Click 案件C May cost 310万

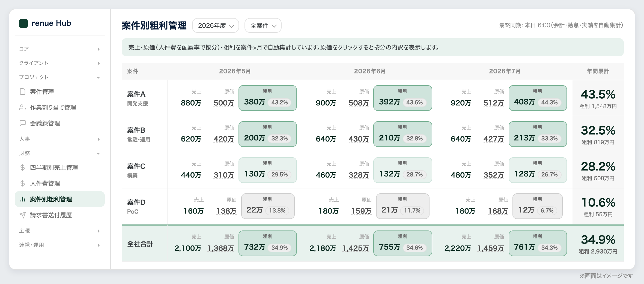click(x=224, y=175)
